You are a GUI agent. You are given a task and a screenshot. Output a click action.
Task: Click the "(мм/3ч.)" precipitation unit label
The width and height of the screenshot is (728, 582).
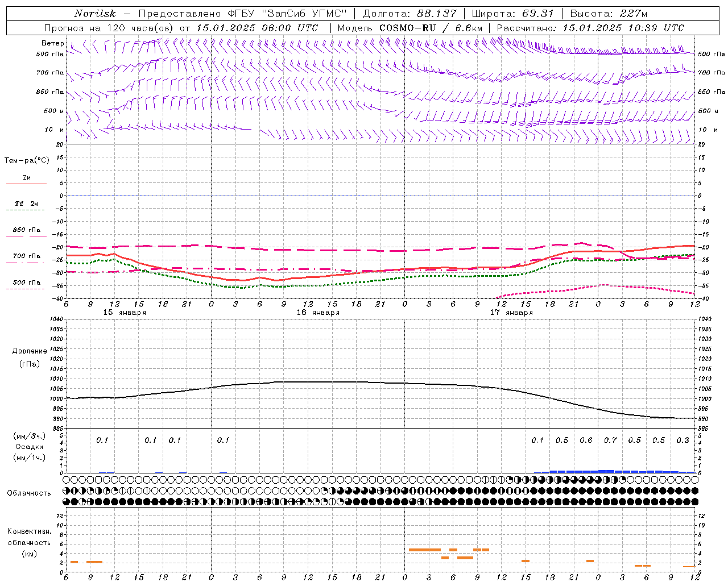30,436
